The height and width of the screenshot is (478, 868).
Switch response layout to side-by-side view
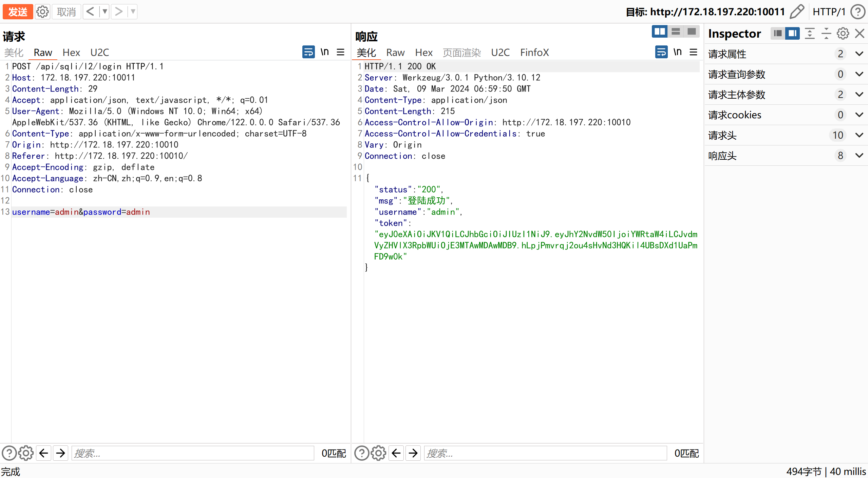[660, 32]
